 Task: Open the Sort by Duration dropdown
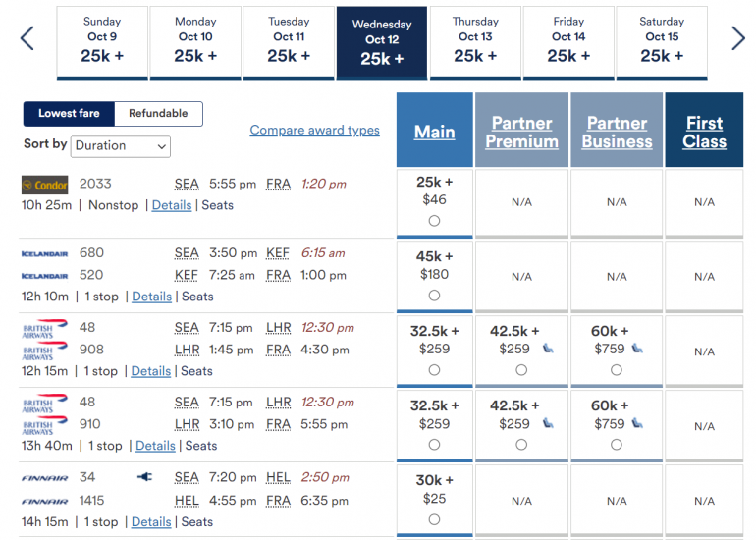coord(121,146)
